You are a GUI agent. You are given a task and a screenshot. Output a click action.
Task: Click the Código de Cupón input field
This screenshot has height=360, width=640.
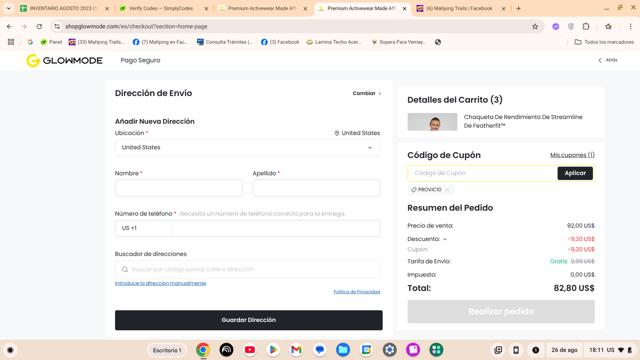(x=482, y=173)
